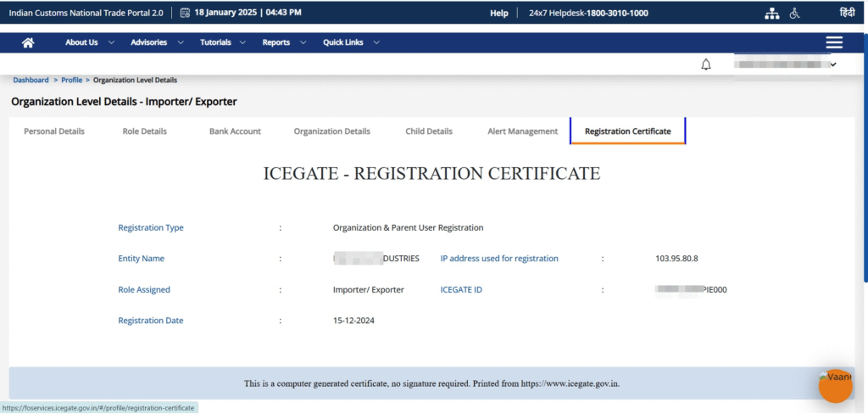This screenshot has width=868, height=419.
Task: Click the notification bell icon
Action: pos(706,64)
